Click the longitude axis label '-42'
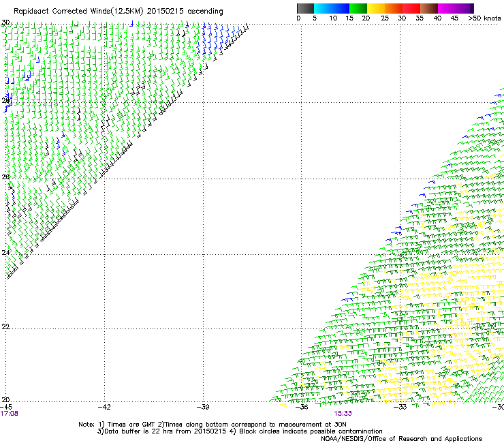The image size is (504, 443). [x=104, y=407]
